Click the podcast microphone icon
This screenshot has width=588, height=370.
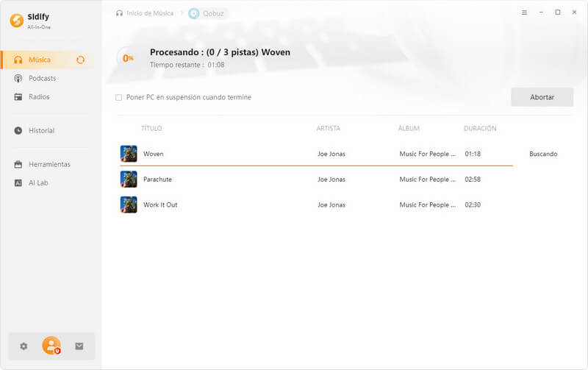tap(18, 78)
